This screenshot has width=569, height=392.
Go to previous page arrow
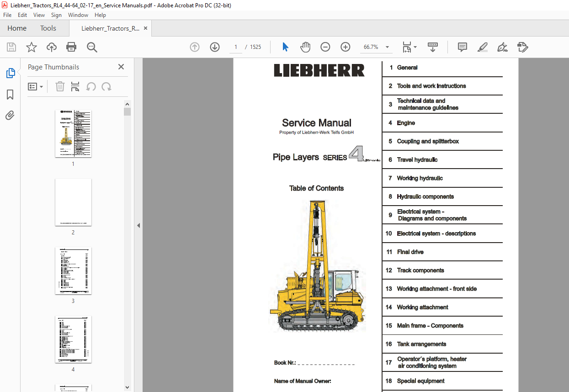coord(195,47)
